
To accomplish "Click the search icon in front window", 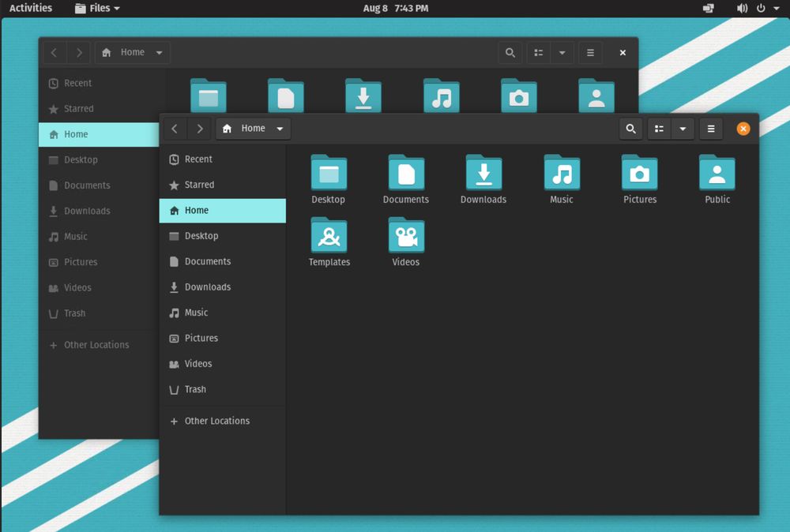I will (x=630, y=129).
